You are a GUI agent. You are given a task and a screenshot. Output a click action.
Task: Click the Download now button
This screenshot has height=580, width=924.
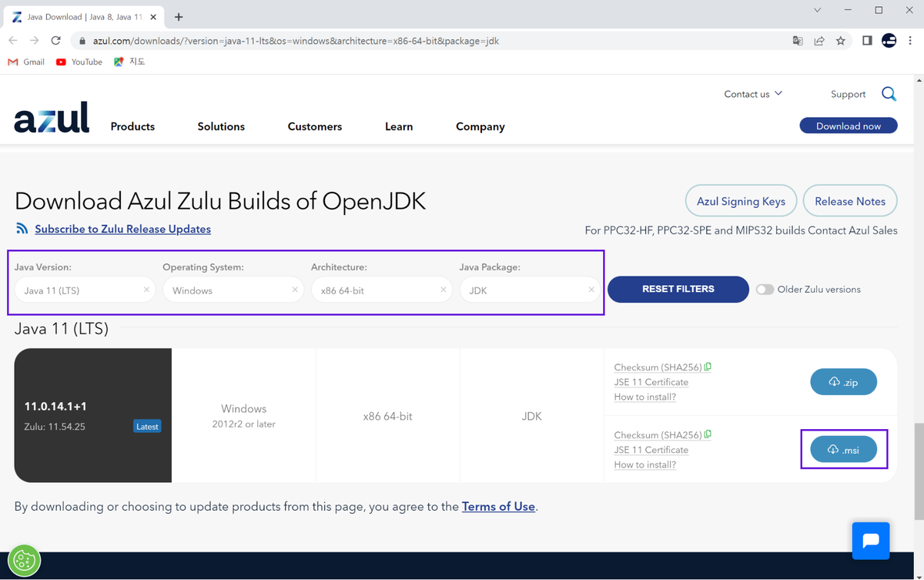tap(849, 126)
